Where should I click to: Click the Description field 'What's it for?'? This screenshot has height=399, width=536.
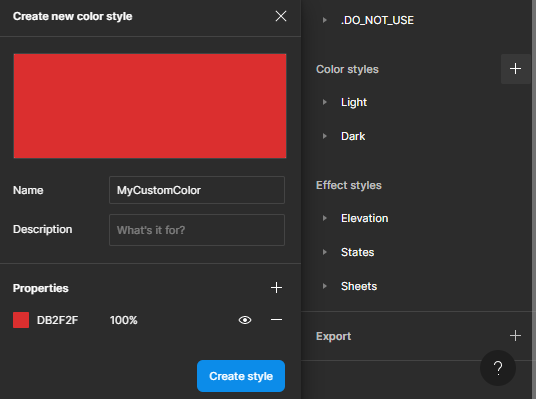click(x=197, y=230)
